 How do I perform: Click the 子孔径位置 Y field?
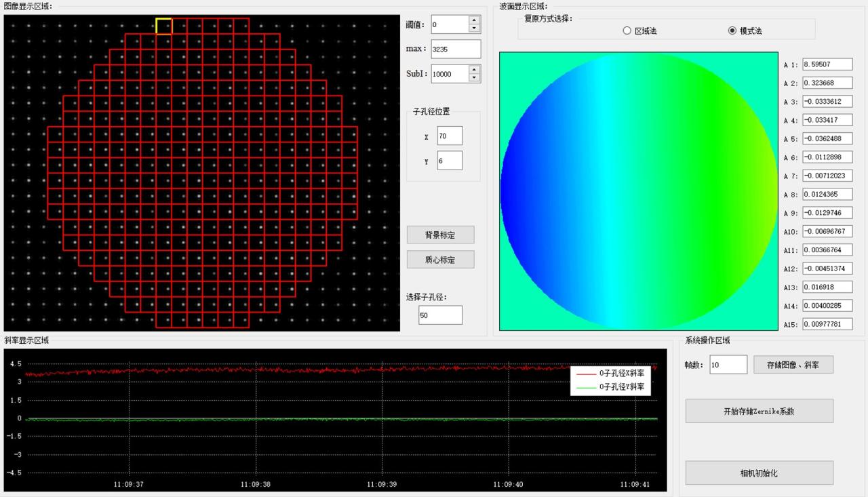coord(450,160)
